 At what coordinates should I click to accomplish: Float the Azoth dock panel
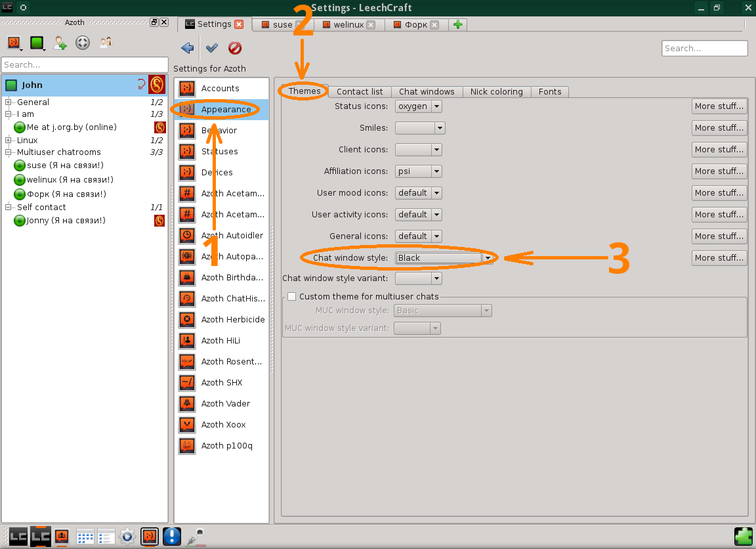[154, 22]
